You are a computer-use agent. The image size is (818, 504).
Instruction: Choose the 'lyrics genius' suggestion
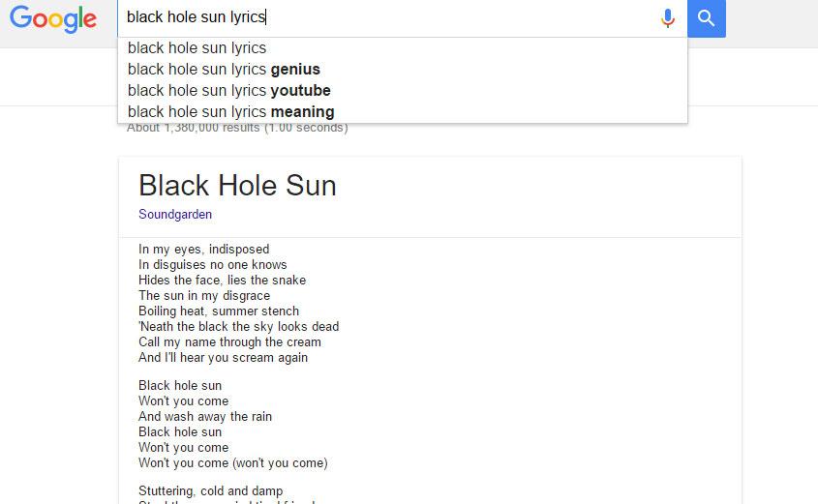402,70
